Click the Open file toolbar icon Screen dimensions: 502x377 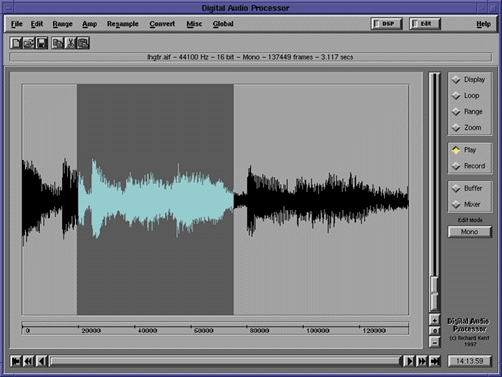coord(29,43)
